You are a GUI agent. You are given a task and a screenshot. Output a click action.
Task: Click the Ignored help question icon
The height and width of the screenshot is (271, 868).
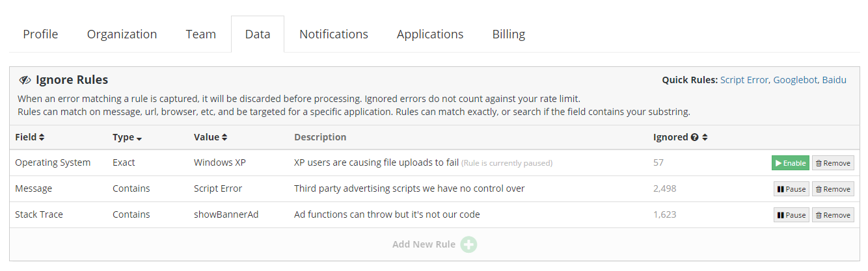coord(694,137)
